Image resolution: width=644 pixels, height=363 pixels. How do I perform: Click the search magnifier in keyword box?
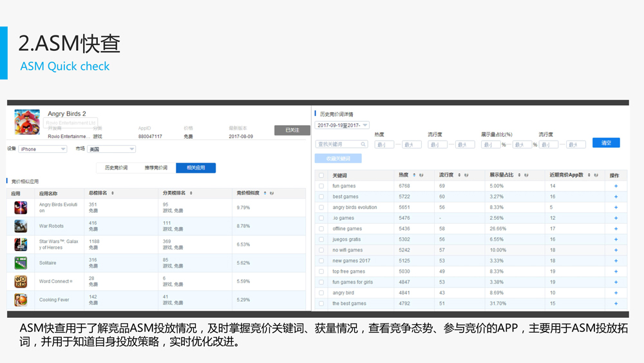(363, 144)
